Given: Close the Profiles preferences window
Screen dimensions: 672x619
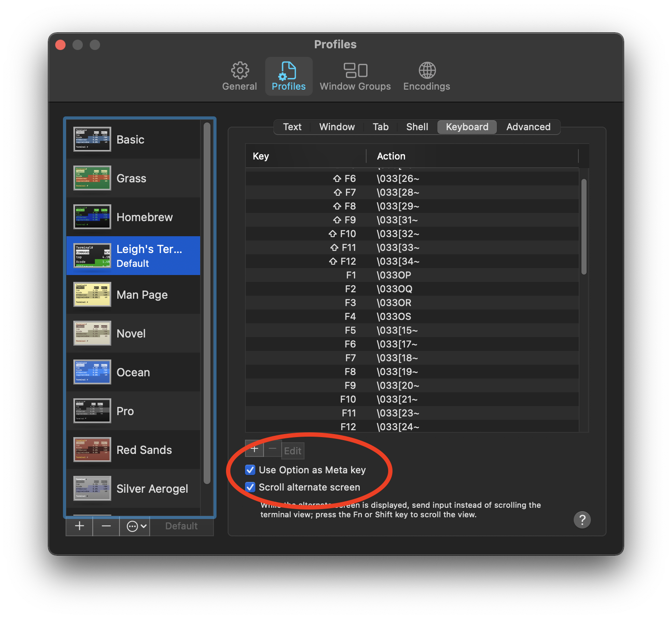Looking at the screenshot, I should pos(60,45).
